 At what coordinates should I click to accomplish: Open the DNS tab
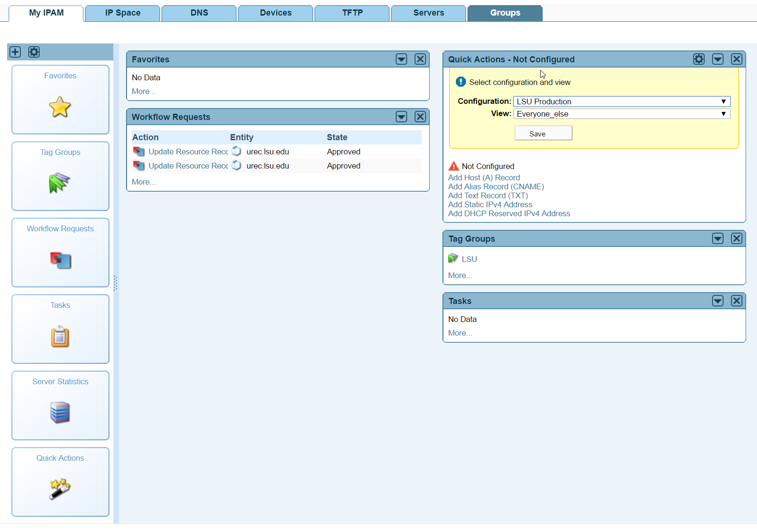click(x=199, y=13)
